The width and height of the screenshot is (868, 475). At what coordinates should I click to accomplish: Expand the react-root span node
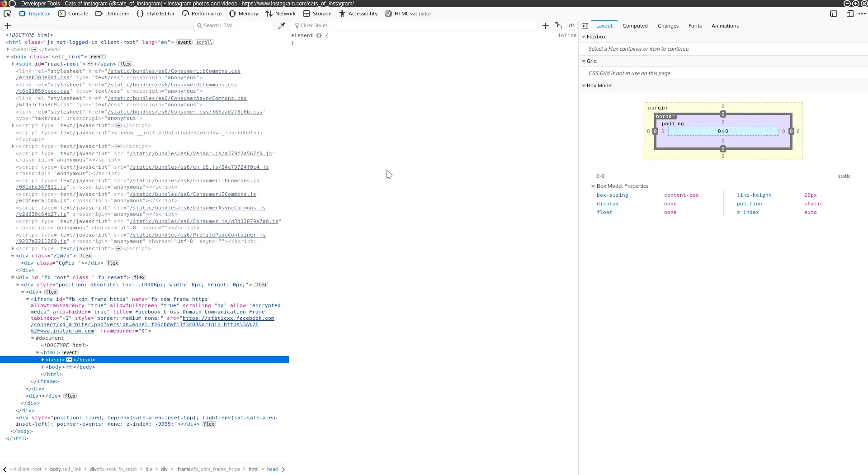pyautogui.click(x=13, y=64)
